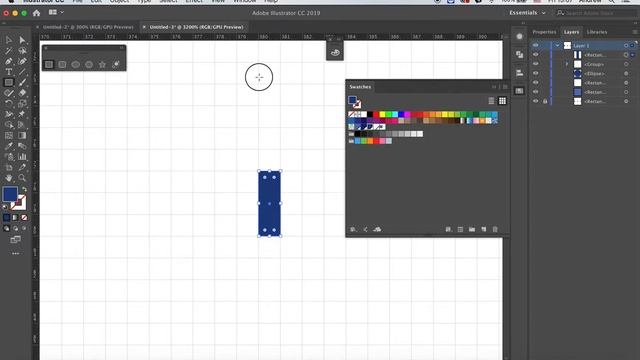This screenshot has width=640, height=360.
Task: Expand the <Group> sublayer arrow
Action: pos(567,64)
